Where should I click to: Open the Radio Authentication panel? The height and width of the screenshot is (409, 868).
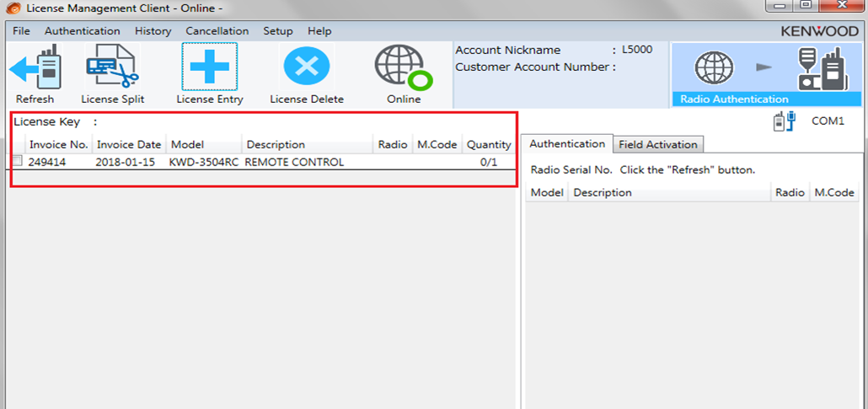766,74
